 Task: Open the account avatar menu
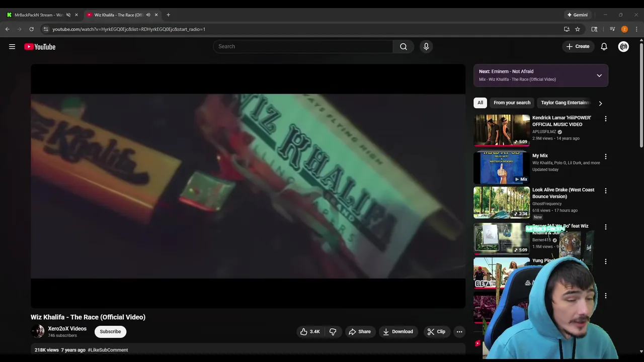pyautogui.click(x=623, y=47)
